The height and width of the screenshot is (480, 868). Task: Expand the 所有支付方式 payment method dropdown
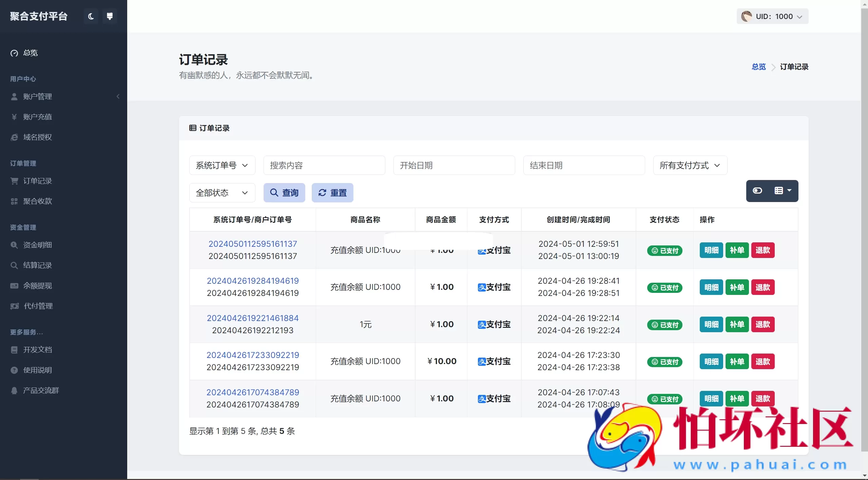click(690, 165)
